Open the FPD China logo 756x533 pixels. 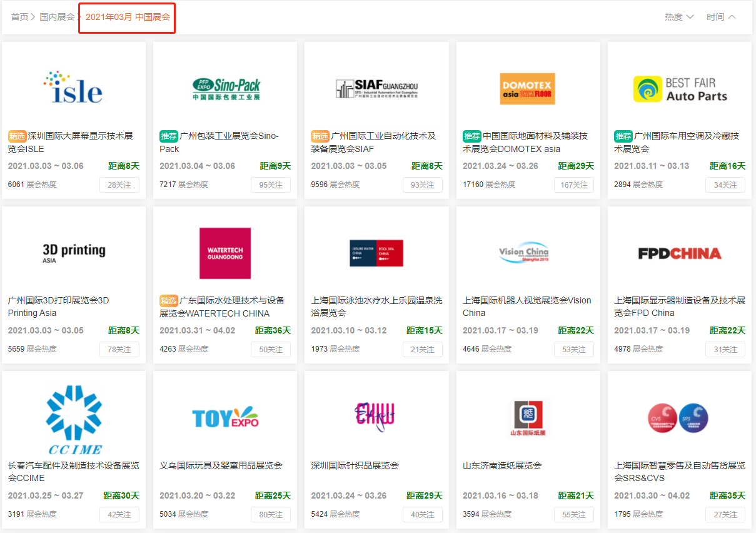680,253
